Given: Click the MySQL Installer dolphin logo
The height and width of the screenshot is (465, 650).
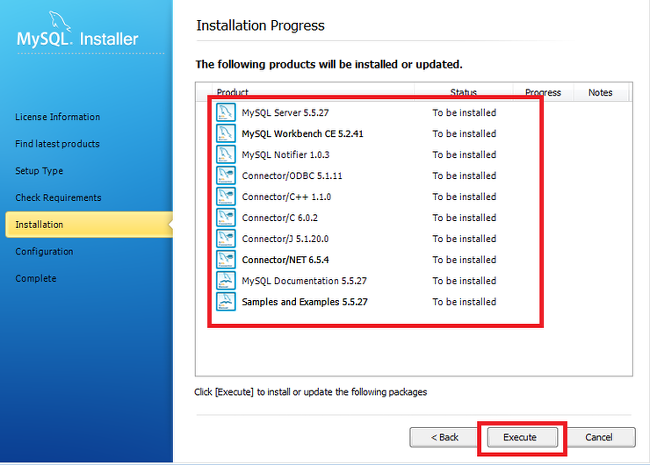Looking at the screenshot, I should point(60,21).
